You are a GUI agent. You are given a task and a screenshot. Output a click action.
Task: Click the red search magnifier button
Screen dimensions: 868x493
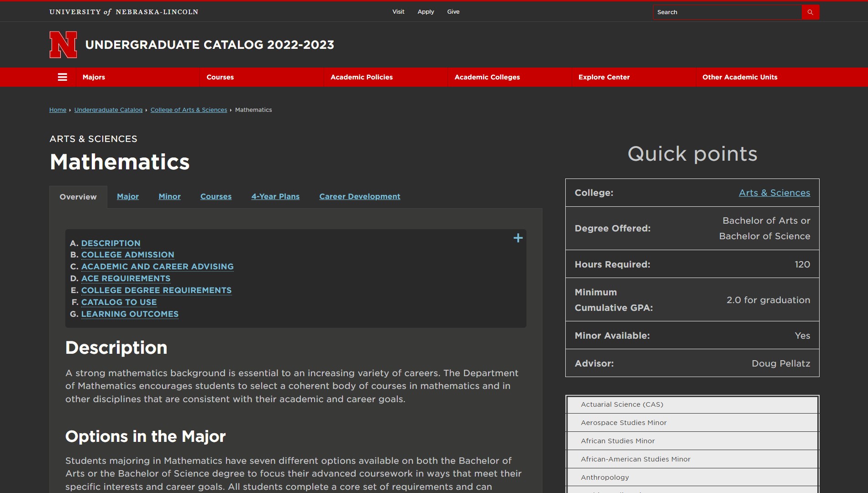click(810, 12)
